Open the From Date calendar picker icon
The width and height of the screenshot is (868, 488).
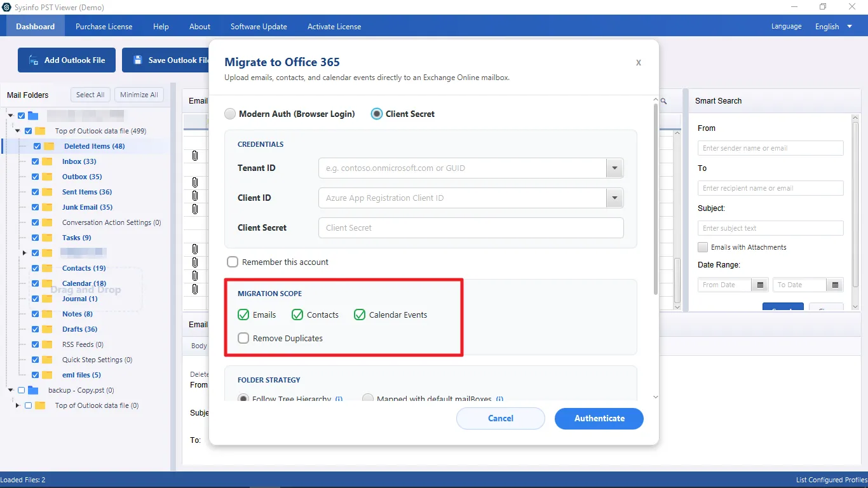pyautogui.click(x=760, y=285)
